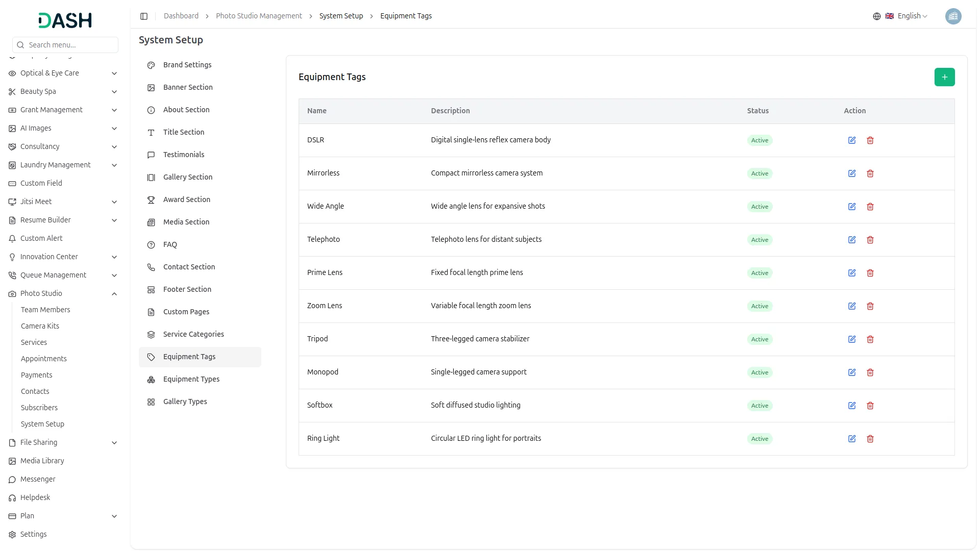Viewport: 980px width, 551px height.
Task: Open edit for Prime Lens tag
Action: point(852,273)
